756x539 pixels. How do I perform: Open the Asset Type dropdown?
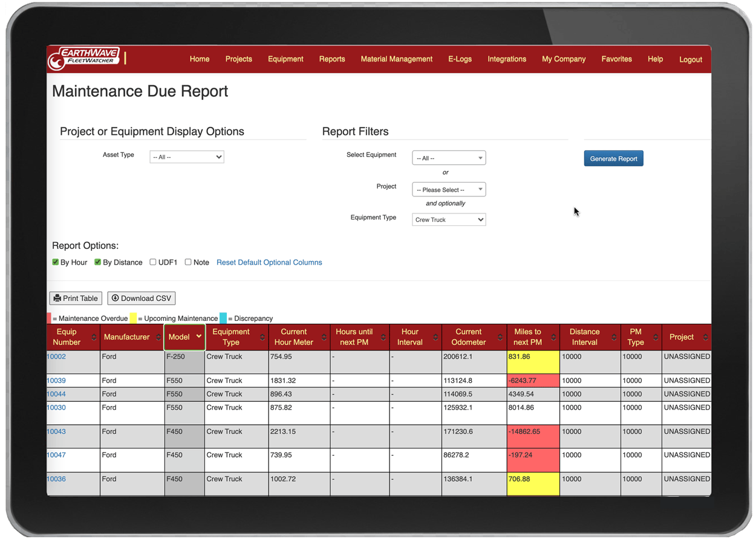[x=186, y=157]
